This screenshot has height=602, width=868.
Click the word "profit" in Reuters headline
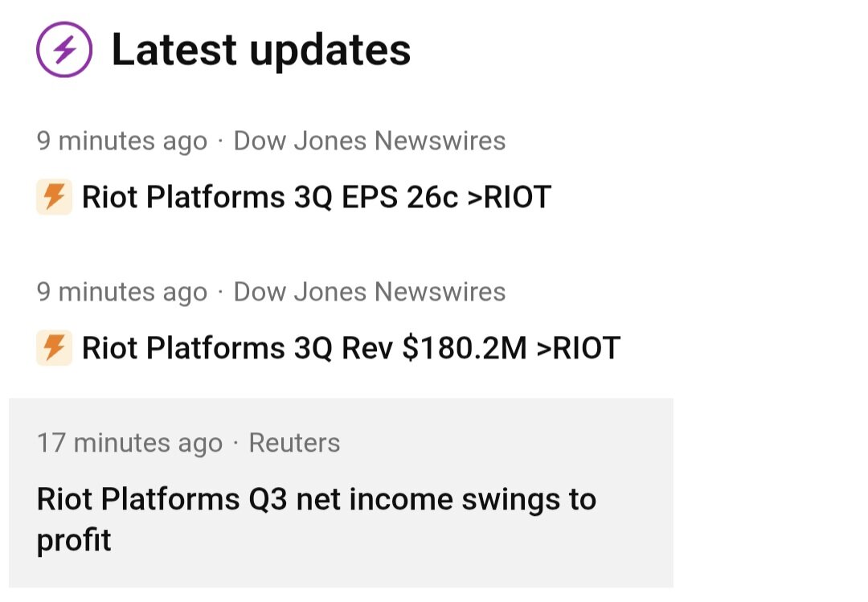coord(74,540)
